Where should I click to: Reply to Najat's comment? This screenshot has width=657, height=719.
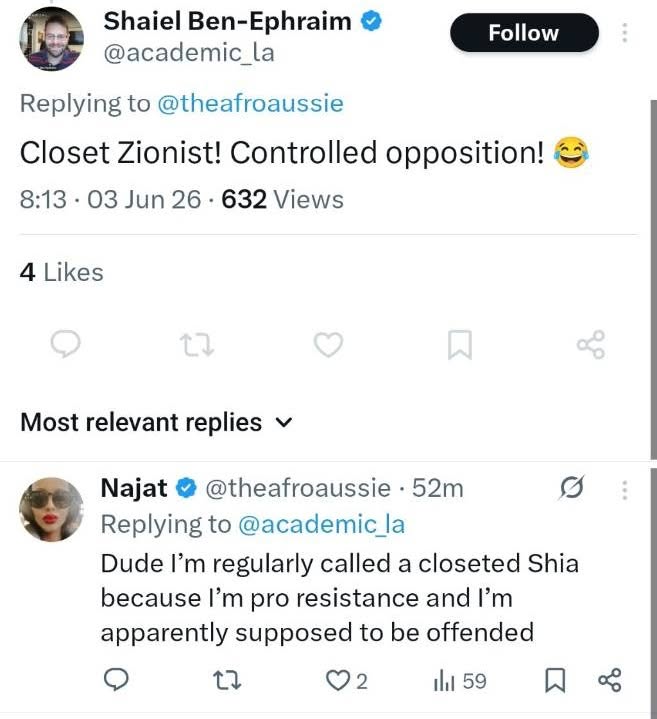[116, 680]
